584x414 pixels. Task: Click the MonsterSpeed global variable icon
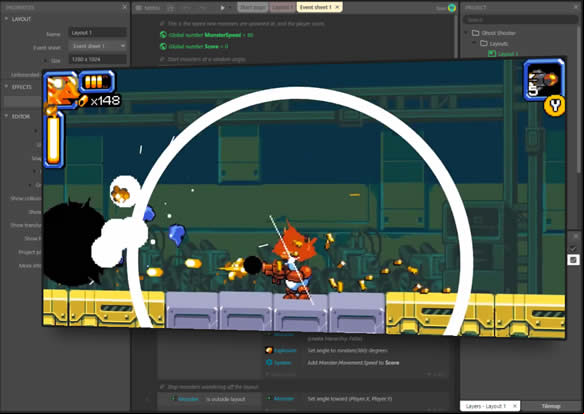pyautogui.click(x=163, y=35)
